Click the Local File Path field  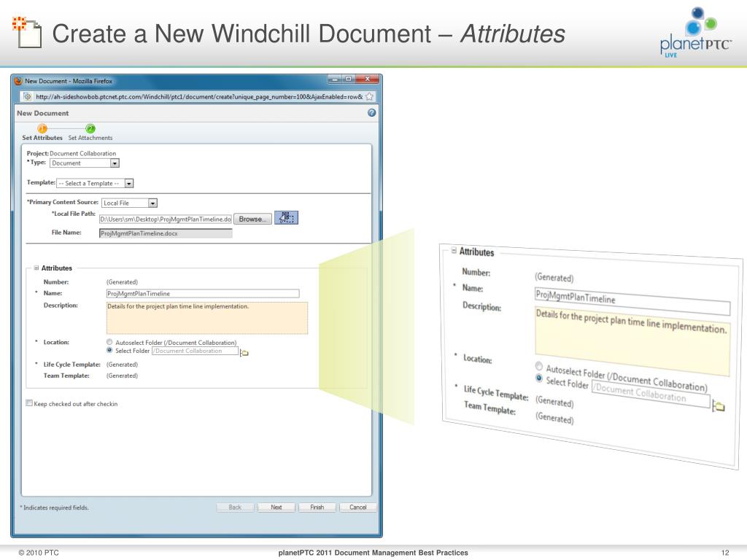click(x=166, y=219)
